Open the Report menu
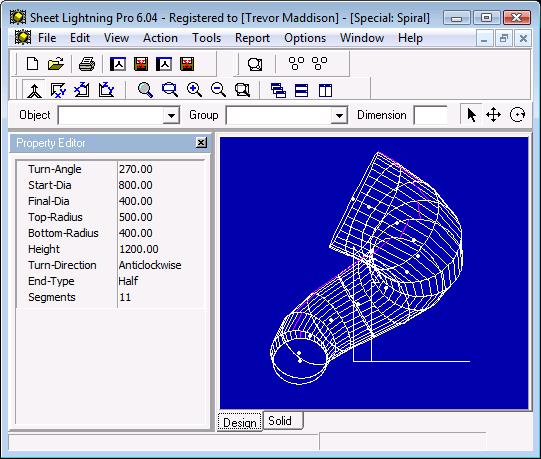The image size is (541, 459). coord(252,38)
